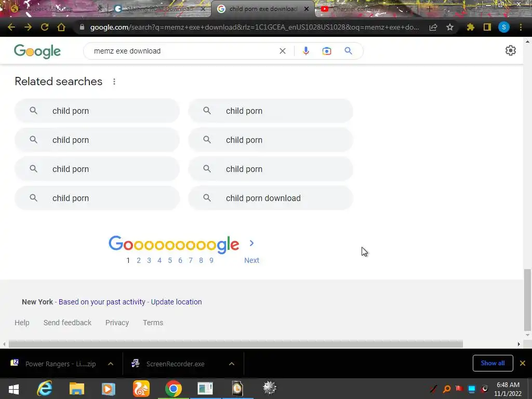Expand Power Rangers zip download options
This screenshot has width=532, height=399.
pyautogui.click(x=111, y=364)
